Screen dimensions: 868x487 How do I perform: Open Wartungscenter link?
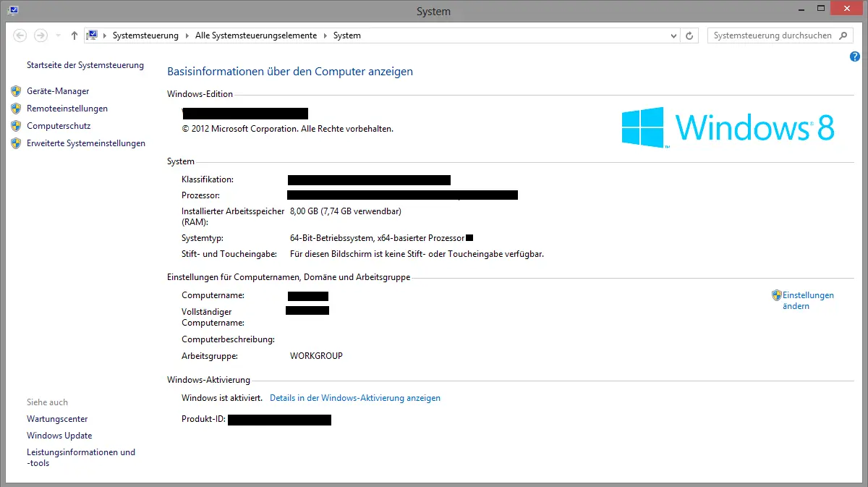point(57,419)
